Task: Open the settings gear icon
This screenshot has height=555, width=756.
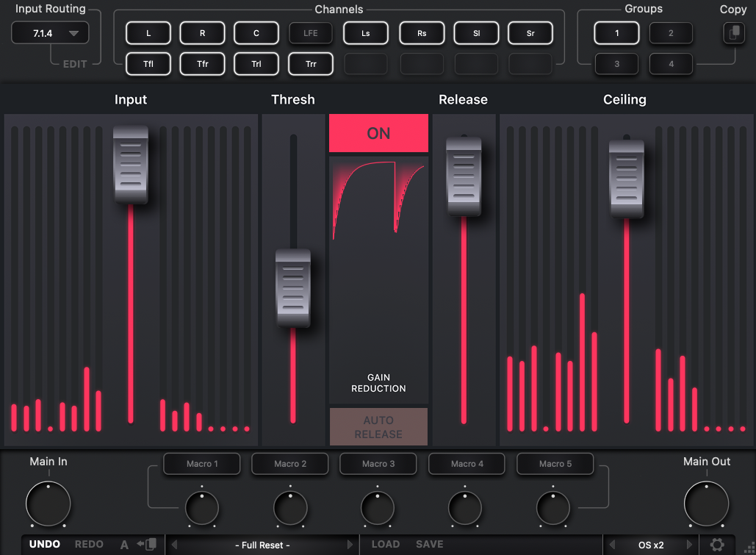Action: pos(716,545)
